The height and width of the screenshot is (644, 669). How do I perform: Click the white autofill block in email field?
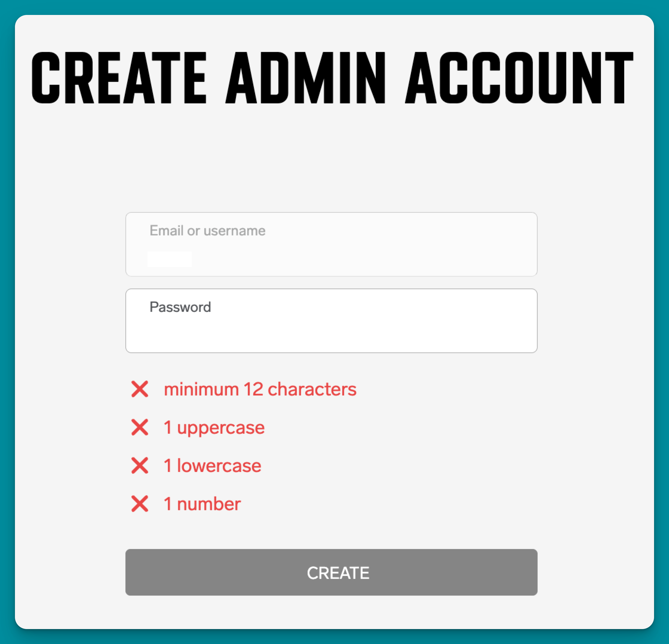(169, 259)
